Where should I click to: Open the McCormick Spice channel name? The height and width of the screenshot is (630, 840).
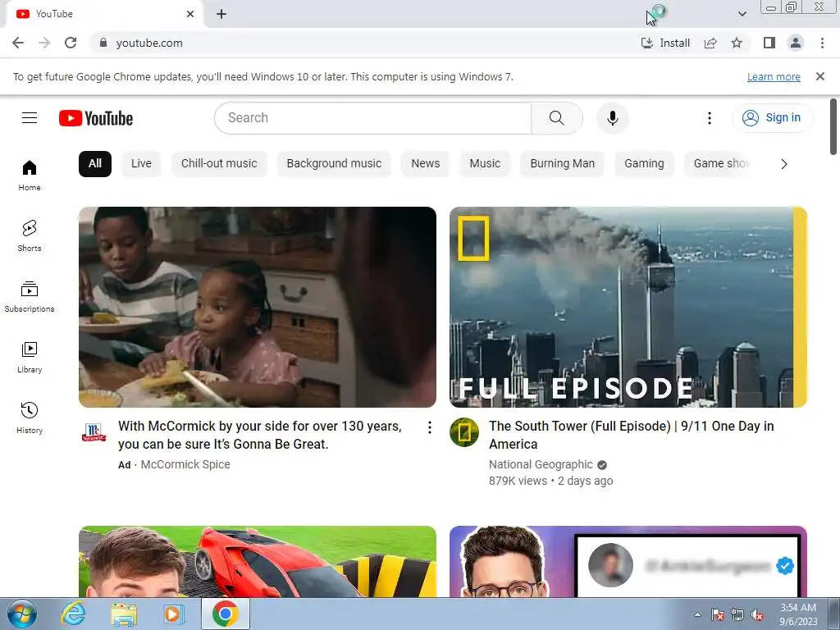pyautogui.click(x=185, y=464)
